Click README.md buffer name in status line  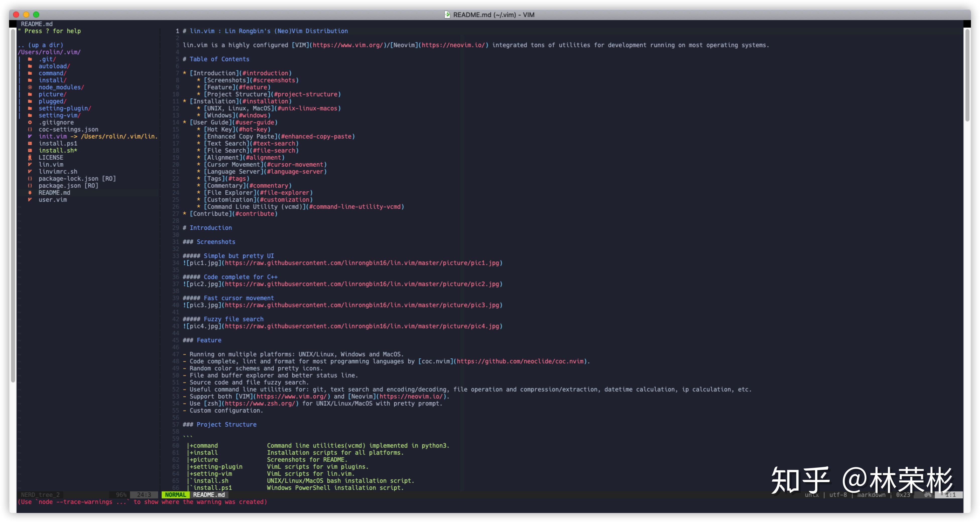point(209,495)
